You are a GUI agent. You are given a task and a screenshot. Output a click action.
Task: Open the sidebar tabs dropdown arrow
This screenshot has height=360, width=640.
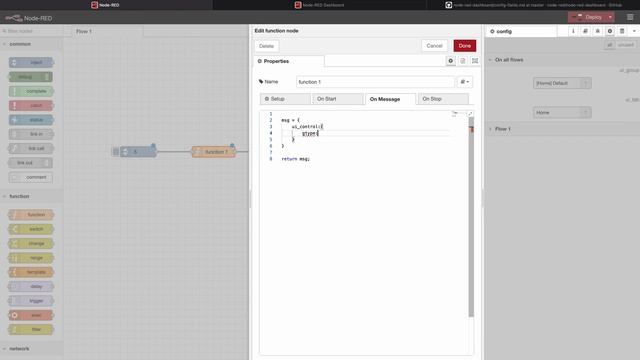(634, 31)
